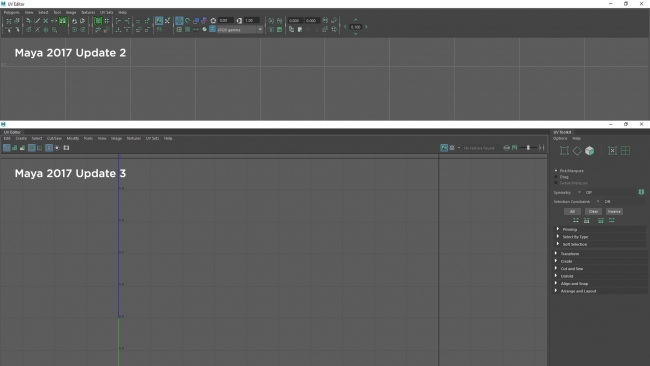Toggle first highlighted display icon in lower toolbar

click(x=7, y=148)
